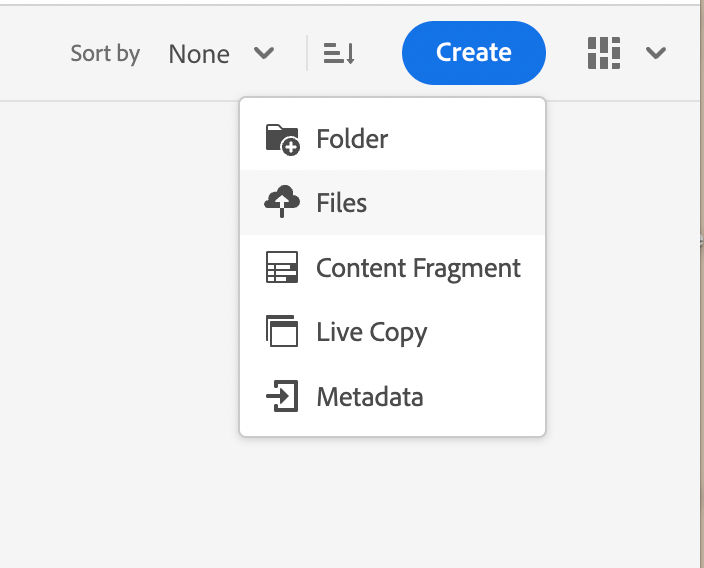
Task: Open the Sort by chevron arrow
Action: click(x=264, y=53)
